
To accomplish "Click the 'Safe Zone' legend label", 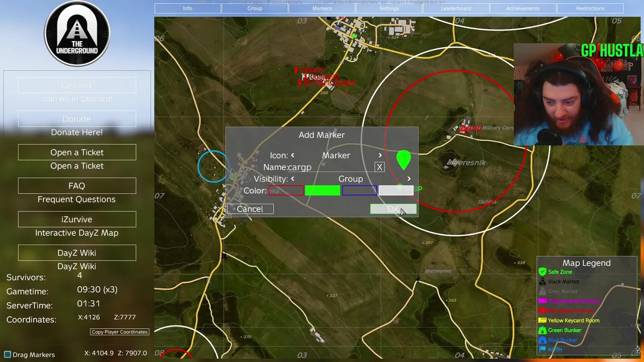I will 560,272.
